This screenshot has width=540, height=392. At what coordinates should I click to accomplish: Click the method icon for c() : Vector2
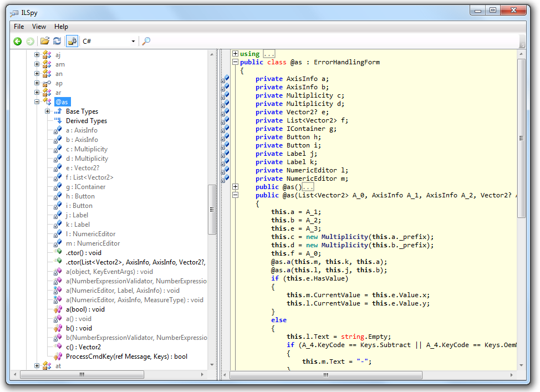(58, 347)
